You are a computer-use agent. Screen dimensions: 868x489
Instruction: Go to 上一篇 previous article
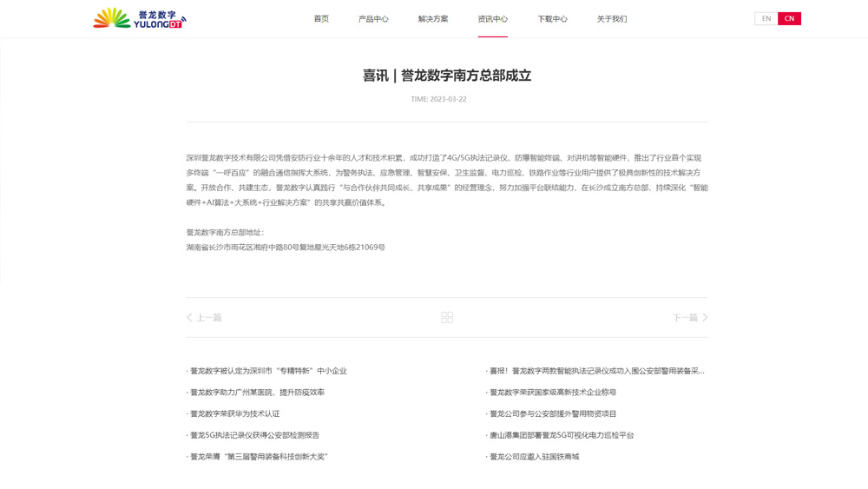click(x=209, y=317)
